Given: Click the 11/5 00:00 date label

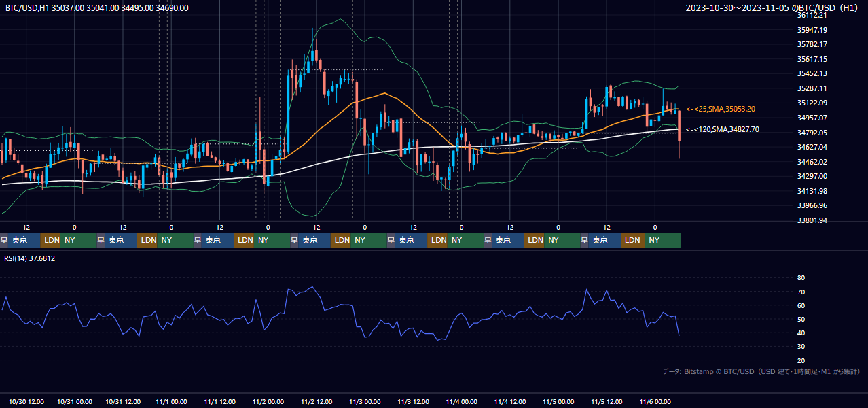Looking at the screenshot, I should point(558,401).
